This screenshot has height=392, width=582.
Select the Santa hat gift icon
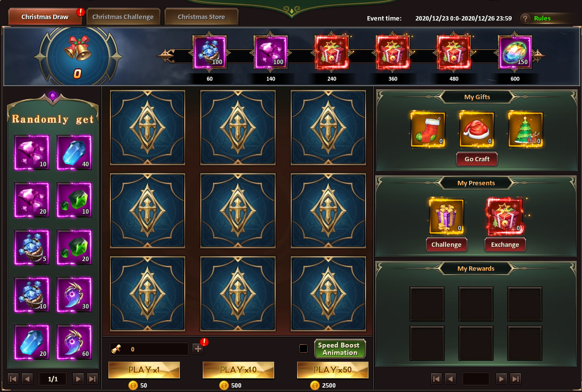pos(476,130)
